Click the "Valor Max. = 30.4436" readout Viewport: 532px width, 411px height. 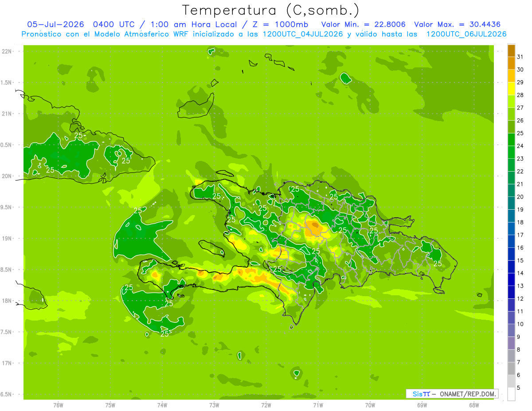click(458, 24)
